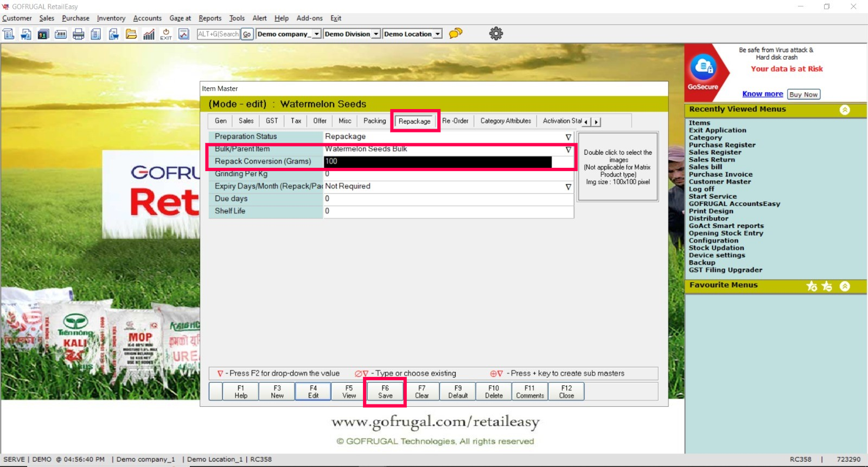Click the line graph report toolbar icon
The image size is (868, 467).
click(184, 34)
